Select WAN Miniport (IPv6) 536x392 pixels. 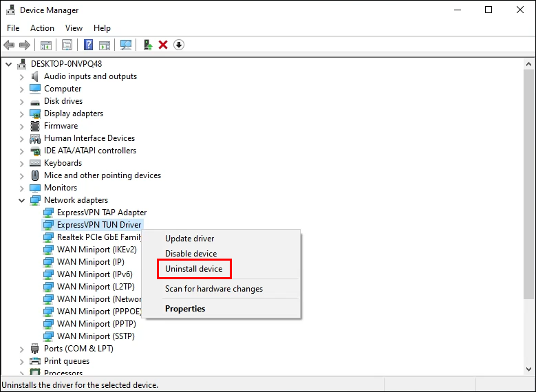click(95, 274)
